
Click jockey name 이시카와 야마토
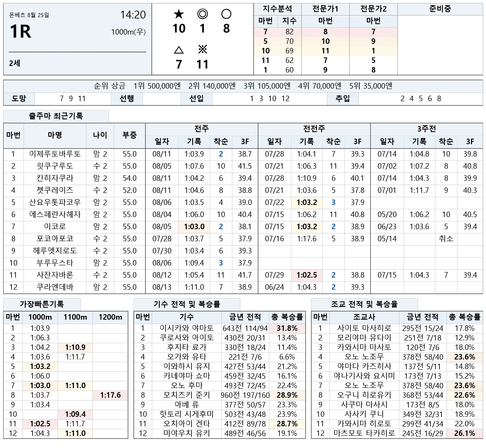187,328
